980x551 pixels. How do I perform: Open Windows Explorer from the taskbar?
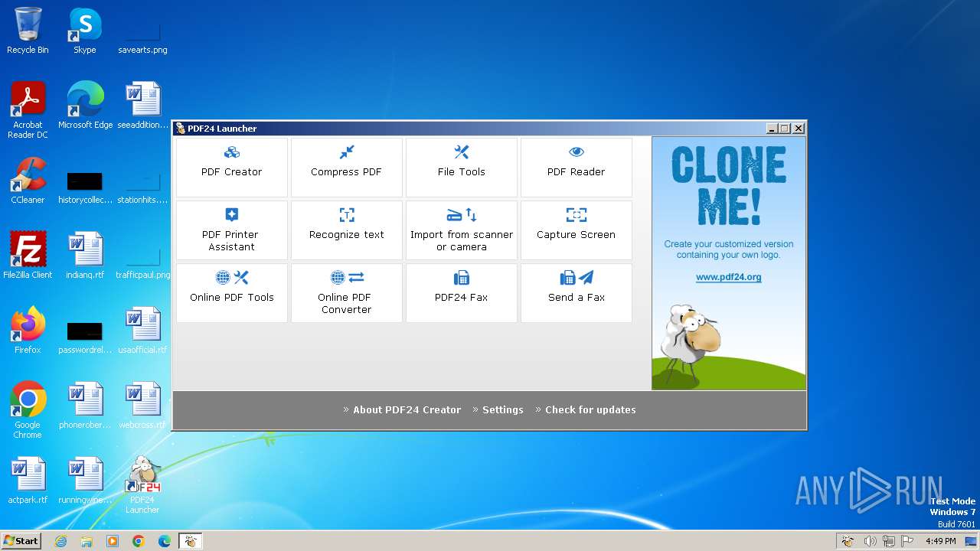87,541
